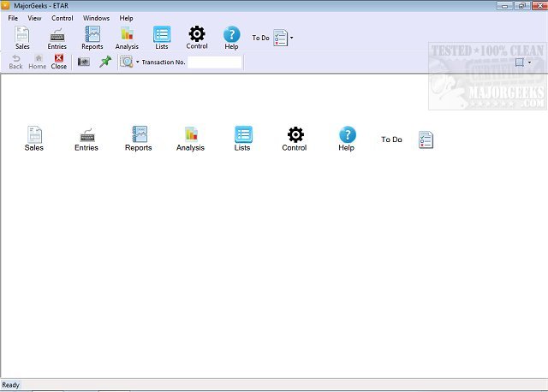This screenshot has height=392, width=548.
Task: Click the Close button with red X
Action: 59,62
